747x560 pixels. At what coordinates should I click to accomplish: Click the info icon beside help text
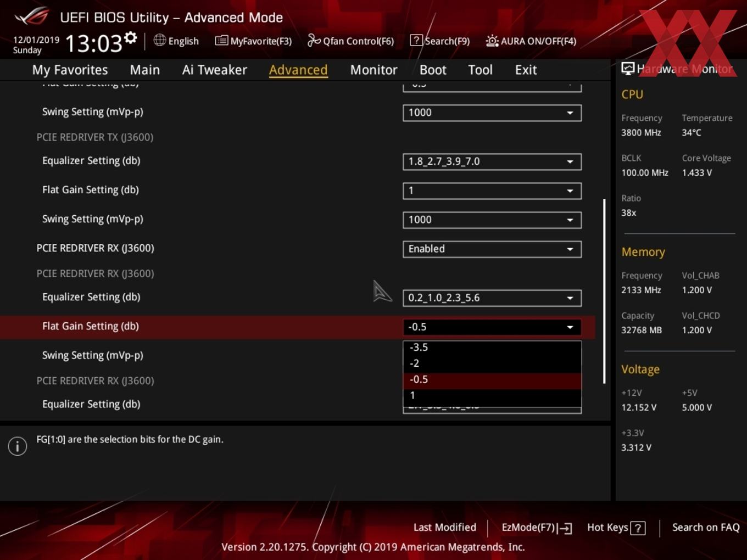[18, 446]
